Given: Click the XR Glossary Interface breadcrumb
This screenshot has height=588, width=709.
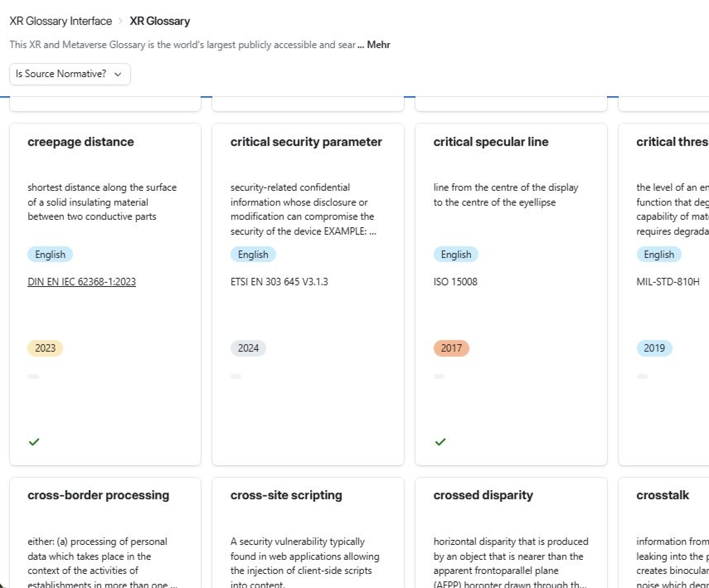Looking at the screenshot, I should click(x=61, y=21).
